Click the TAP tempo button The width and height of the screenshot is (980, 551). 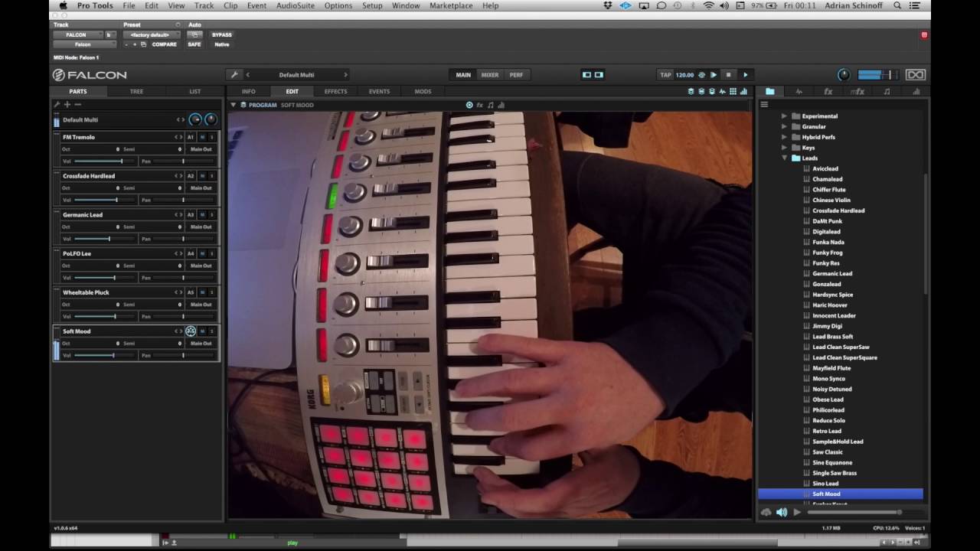[x=665, y=74]
